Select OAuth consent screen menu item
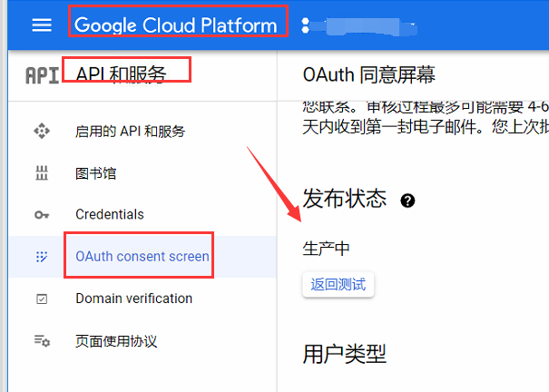 tap(142, 257)
